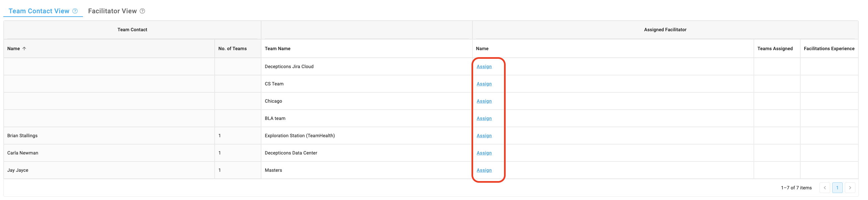Viewport: 868px width, 200px height.
Task: Click the No. of Teams column header
Action: 238,49
